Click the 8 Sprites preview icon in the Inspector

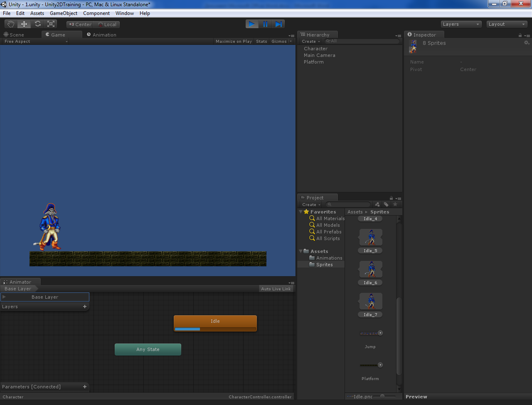(x=413, y=47)
